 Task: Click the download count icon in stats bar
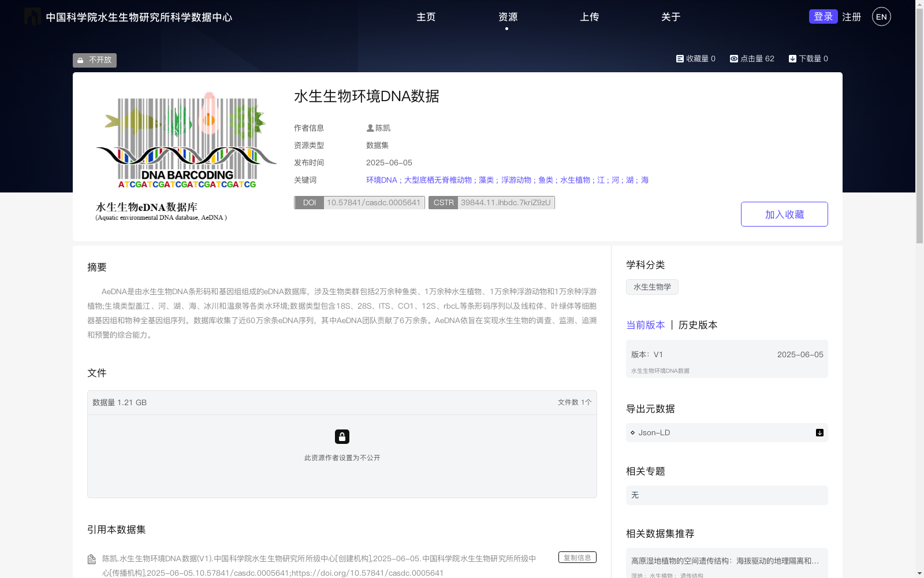coord(792,58)
